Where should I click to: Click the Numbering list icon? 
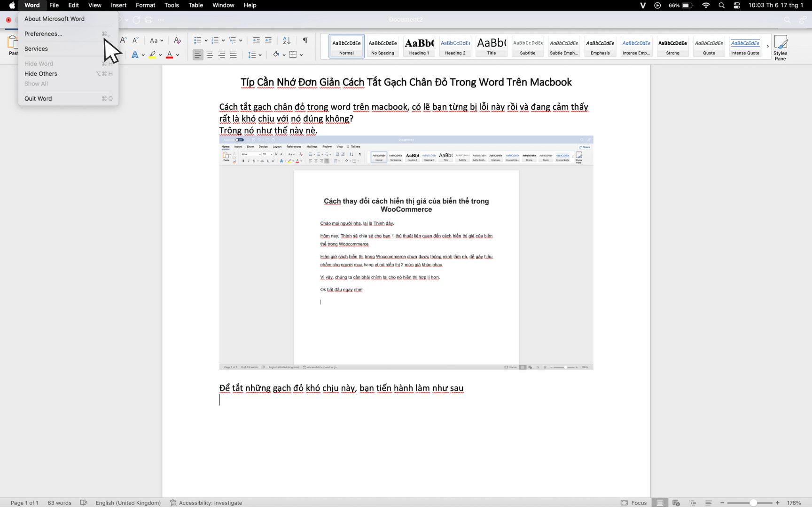click(x=215, y=40)
